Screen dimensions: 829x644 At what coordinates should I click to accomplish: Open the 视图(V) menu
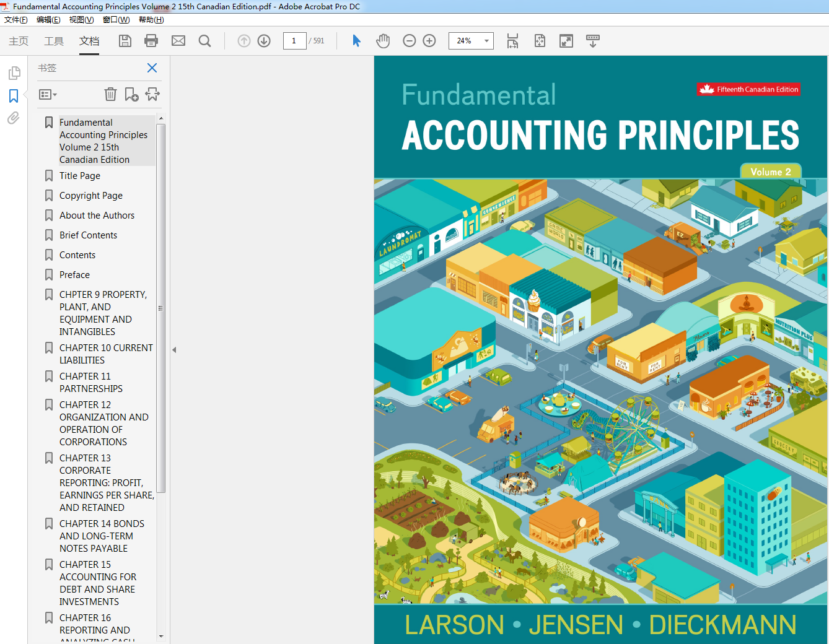coord(81,20)
